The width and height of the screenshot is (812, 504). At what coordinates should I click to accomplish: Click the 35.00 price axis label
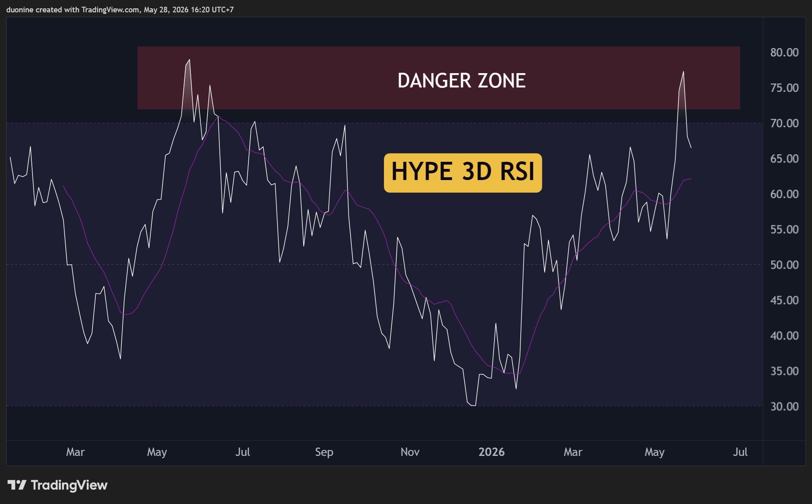tap(784, 371)
